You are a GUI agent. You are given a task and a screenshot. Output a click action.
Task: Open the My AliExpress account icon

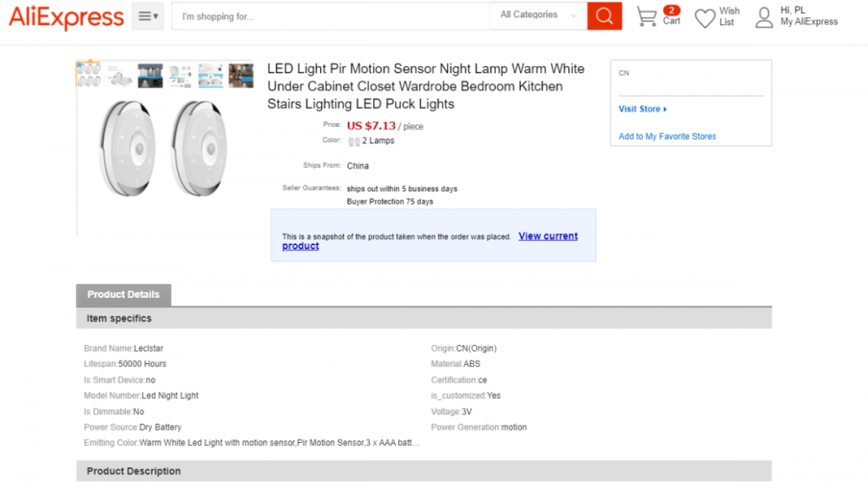(x=764, y=17)
